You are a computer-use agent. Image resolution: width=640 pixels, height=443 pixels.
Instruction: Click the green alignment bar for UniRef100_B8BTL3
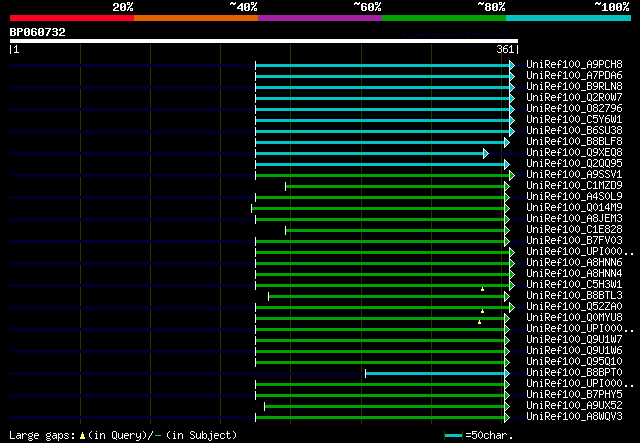tap(387, 297)
